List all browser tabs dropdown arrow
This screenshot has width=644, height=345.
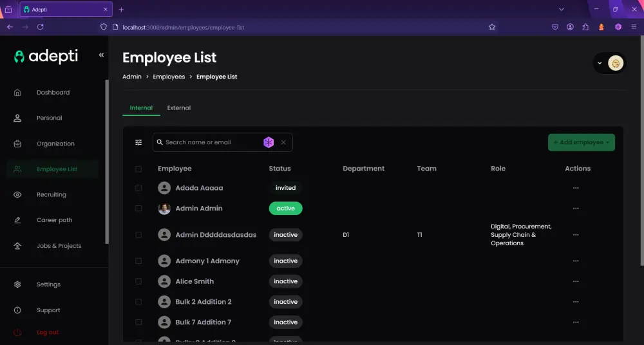point(562,9)
